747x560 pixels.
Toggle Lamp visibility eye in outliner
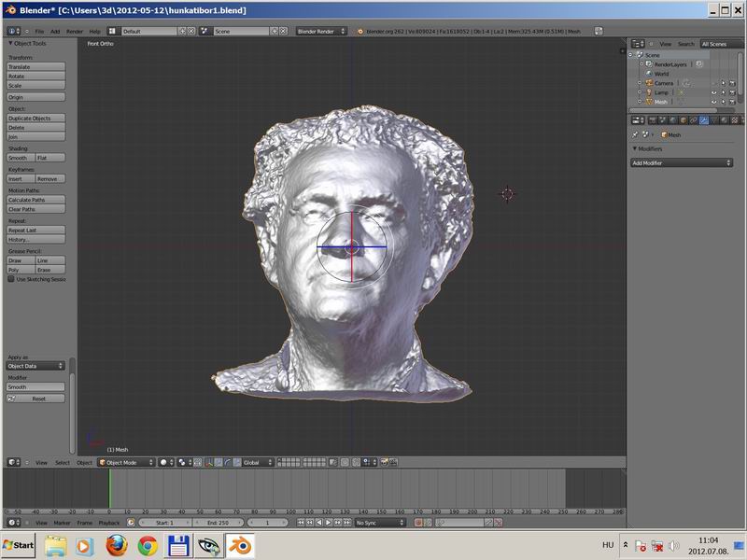[x=714, y=92]
